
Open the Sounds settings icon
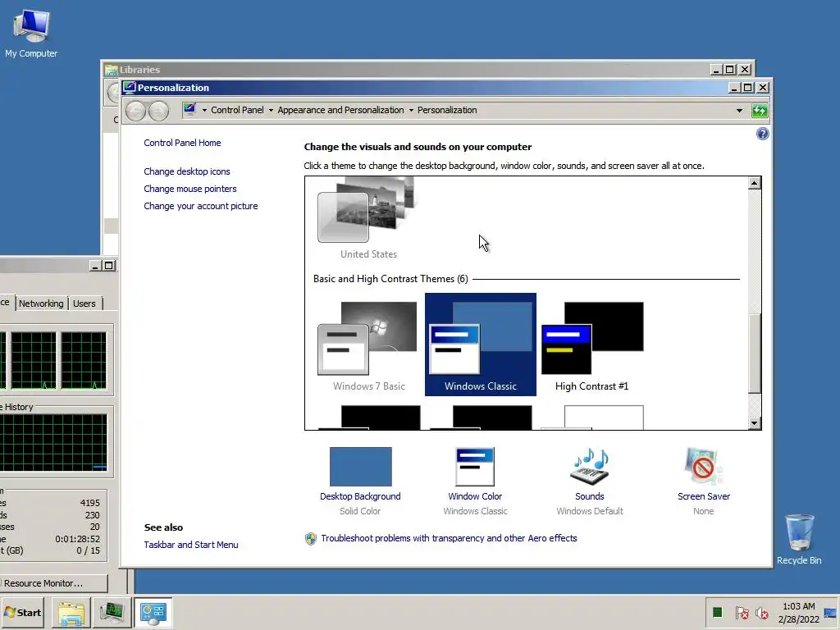click(x=590, y=467)
